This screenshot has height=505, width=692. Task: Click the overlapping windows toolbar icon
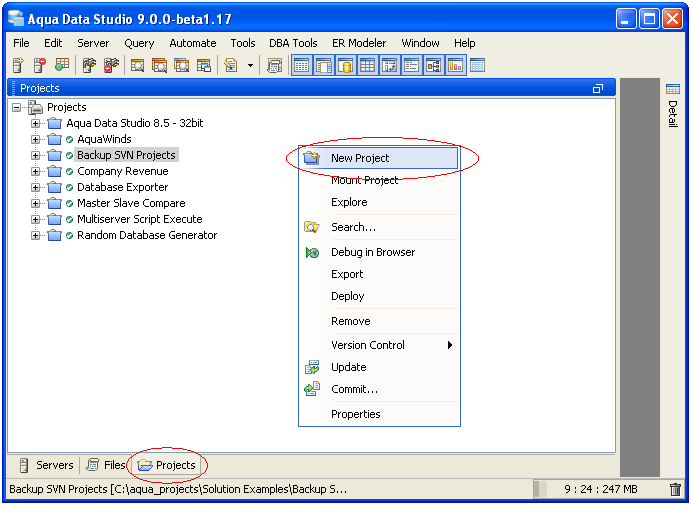[x=203, y=66]
